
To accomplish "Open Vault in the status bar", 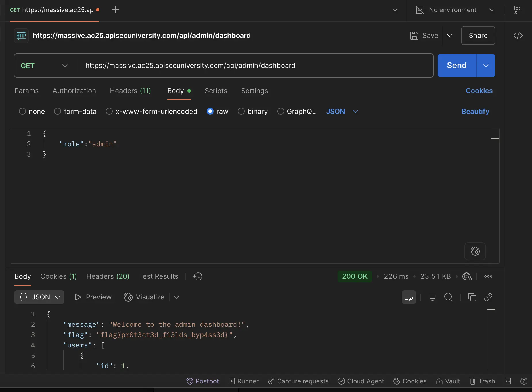I will coord(448,381).
